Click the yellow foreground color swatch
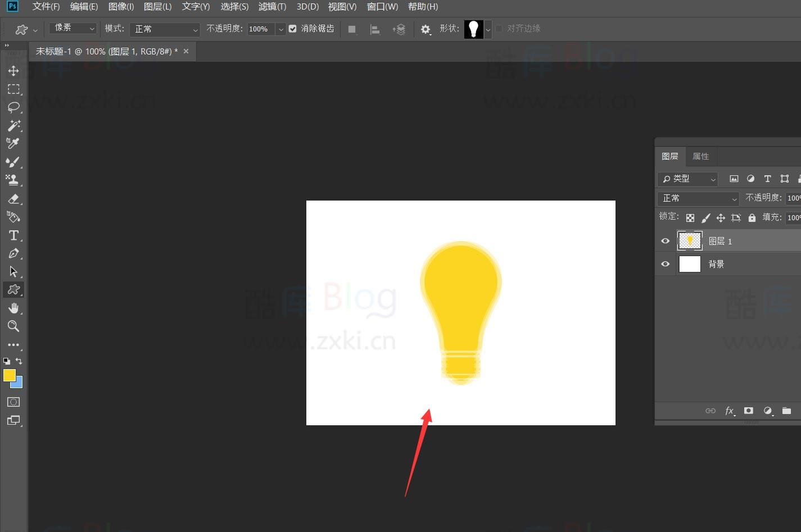801x532 pixels. [x=9, y=375]
